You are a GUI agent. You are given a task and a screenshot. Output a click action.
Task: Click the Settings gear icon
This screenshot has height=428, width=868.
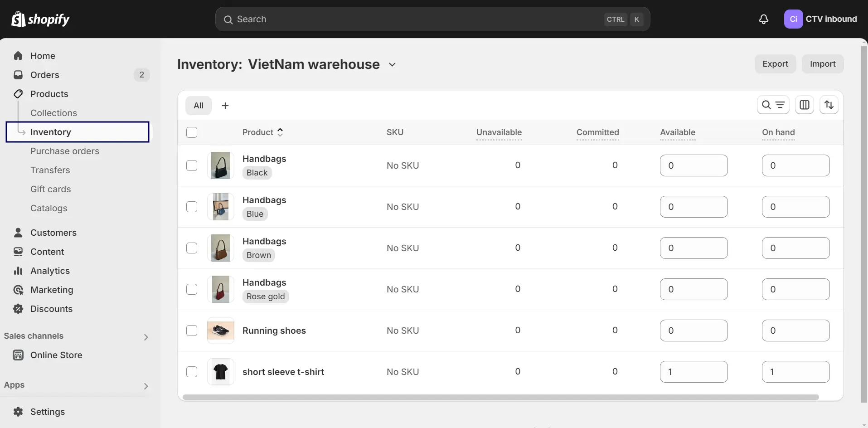click(x=18, y=412)
